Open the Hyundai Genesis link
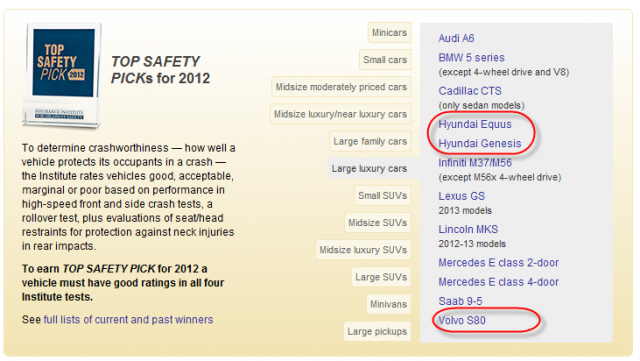The height and width of the screenshot is (361, 640). coord(480,143)
